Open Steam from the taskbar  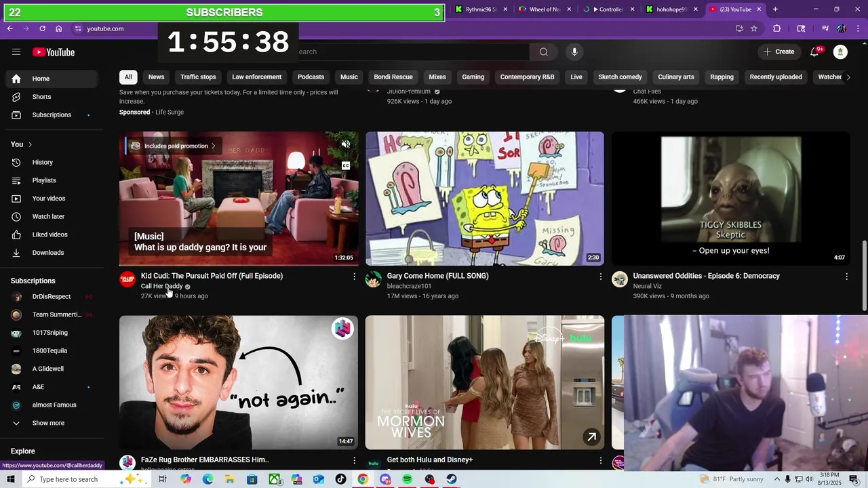(452, 479)
